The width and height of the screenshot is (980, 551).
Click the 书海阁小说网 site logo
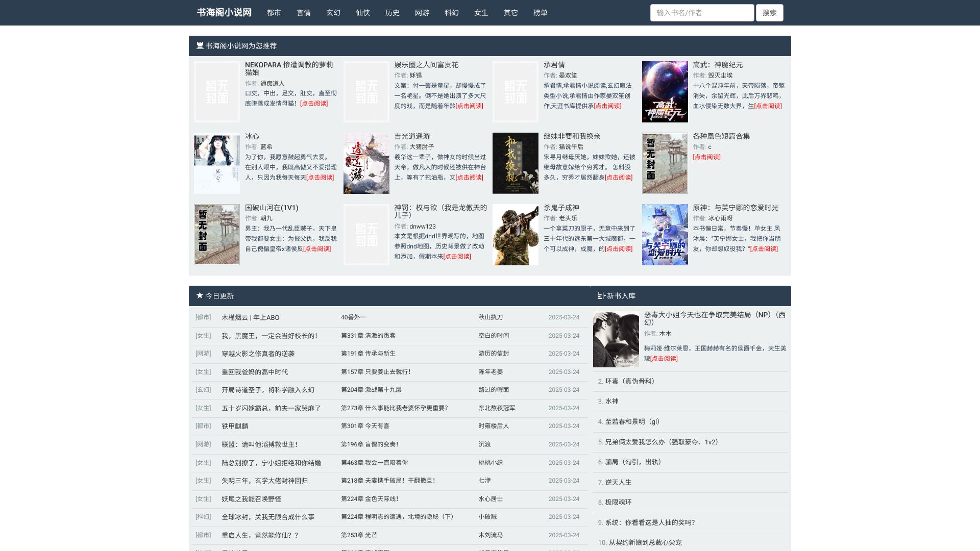[x=224, y=12]
